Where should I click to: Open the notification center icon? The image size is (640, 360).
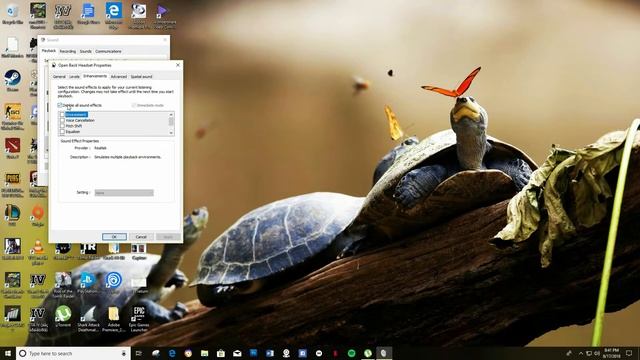coord(629,353)
